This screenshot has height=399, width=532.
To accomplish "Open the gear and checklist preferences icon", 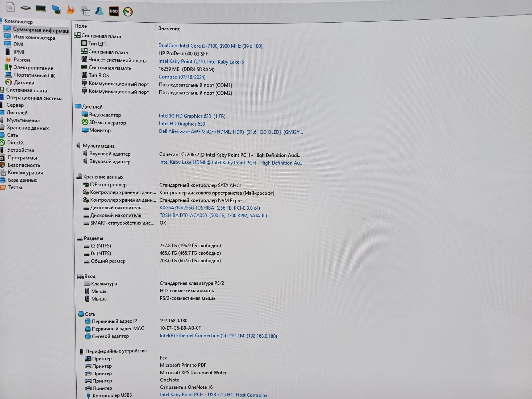I will coord(85,11).
